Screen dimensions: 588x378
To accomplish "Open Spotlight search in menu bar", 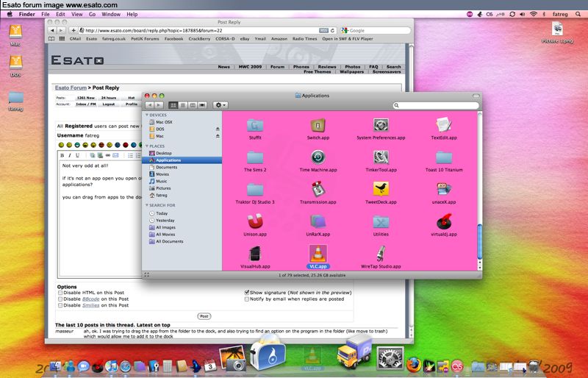I will (578, 14).
